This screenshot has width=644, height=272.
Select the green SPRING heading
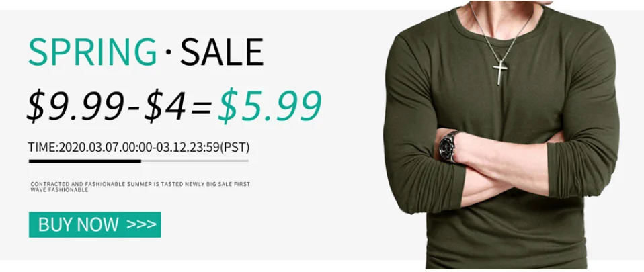click(x=92, y=52)
